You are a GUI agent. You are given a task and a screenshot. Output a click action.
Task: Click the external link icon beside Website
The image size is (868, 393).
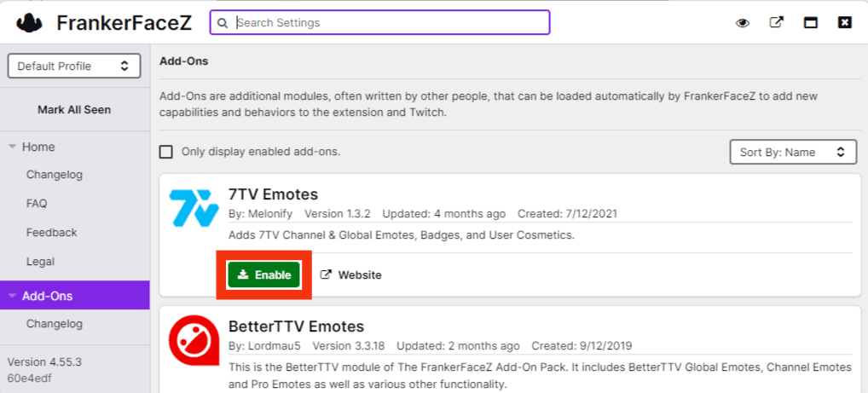click(x=326, y=275)
